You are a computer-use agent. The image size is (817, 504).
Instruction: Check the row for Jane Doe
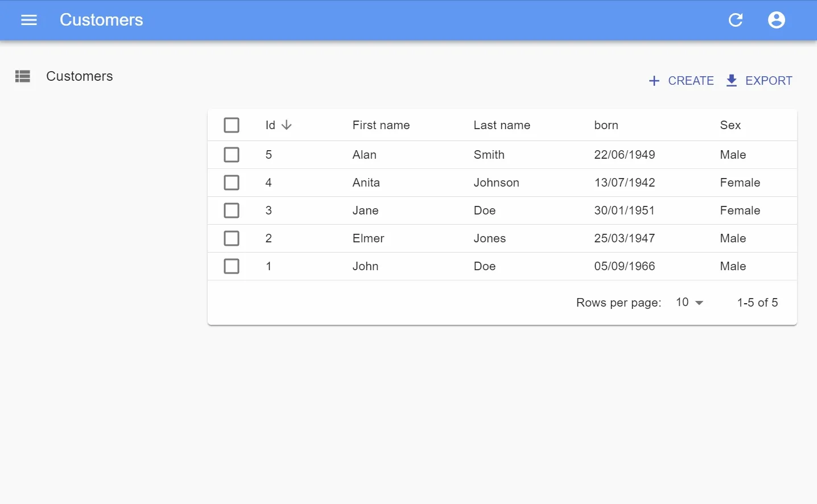pos(232,210)
